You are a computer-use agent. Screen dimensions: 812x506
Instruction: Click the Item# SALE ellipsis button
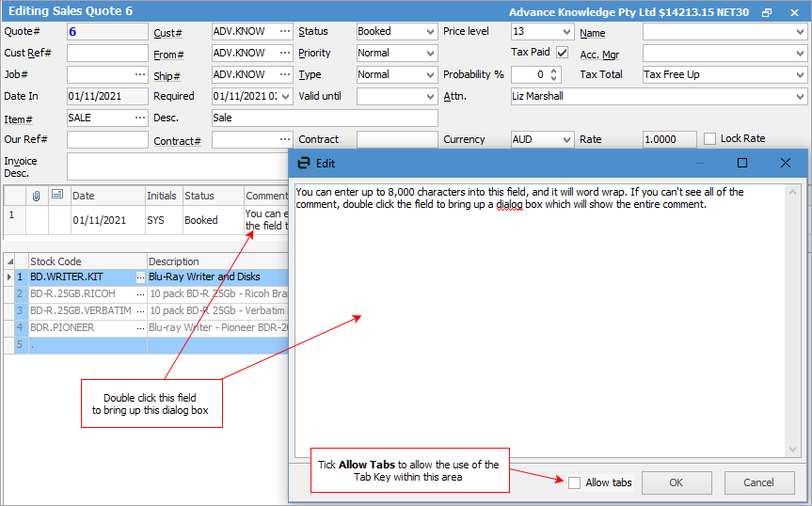tap(140, 119)
